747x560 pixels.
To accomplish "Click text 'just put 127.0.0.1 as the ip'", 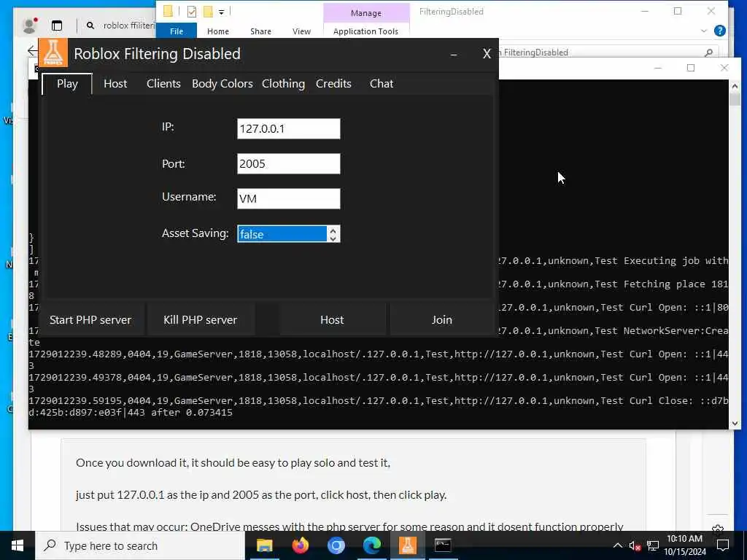I will point(142,495).
